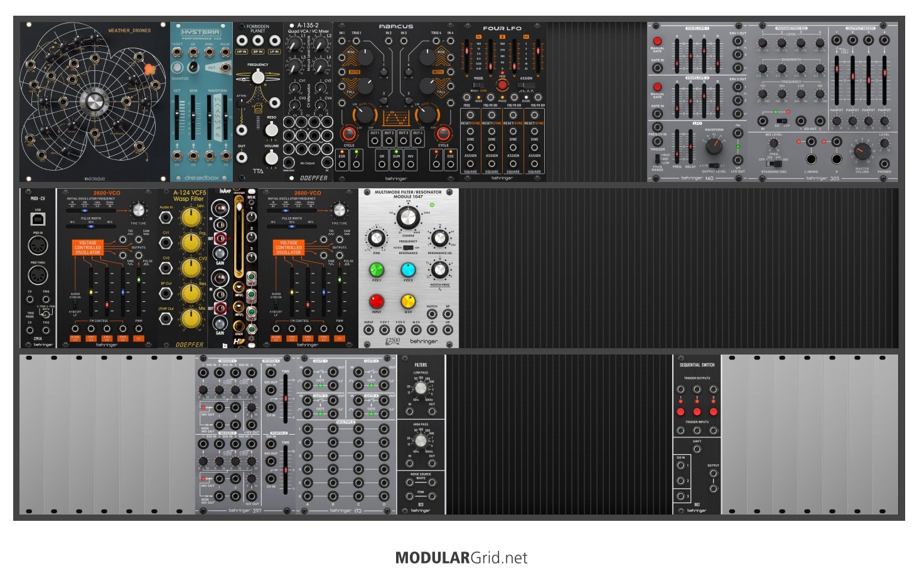Click the L1 level knob on A-135-2

click(x=293, y=45)
